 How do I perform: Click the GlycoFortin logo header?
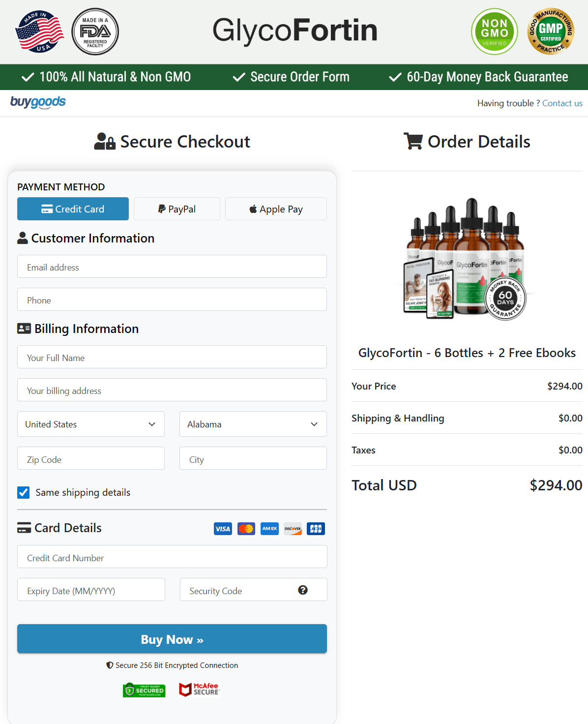pos(294,31)
